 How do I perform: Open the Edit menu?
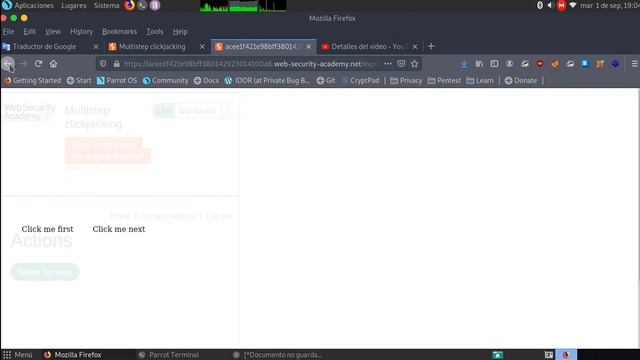[x=29, y=31]
